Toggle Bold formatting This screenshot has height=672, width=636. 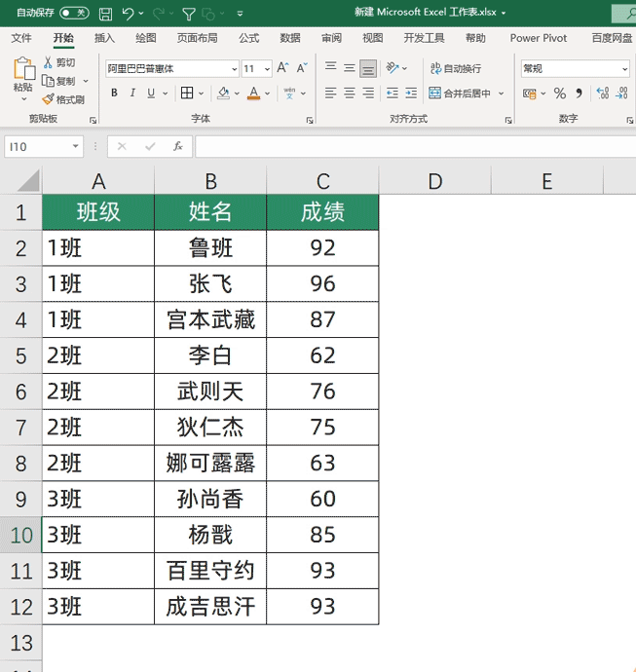tap(114, 93)
